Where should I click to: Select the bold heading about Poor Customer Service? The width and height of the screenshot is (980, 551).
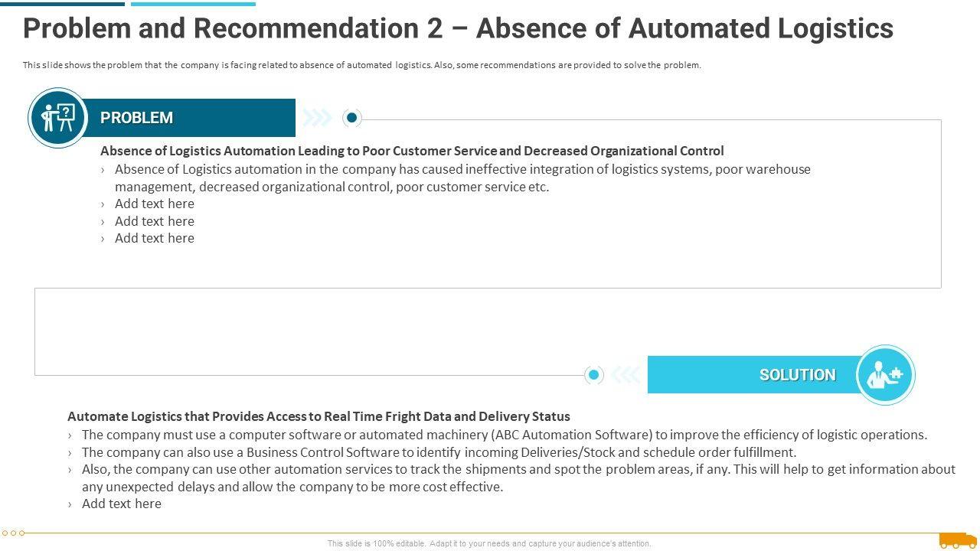(412, 151)
